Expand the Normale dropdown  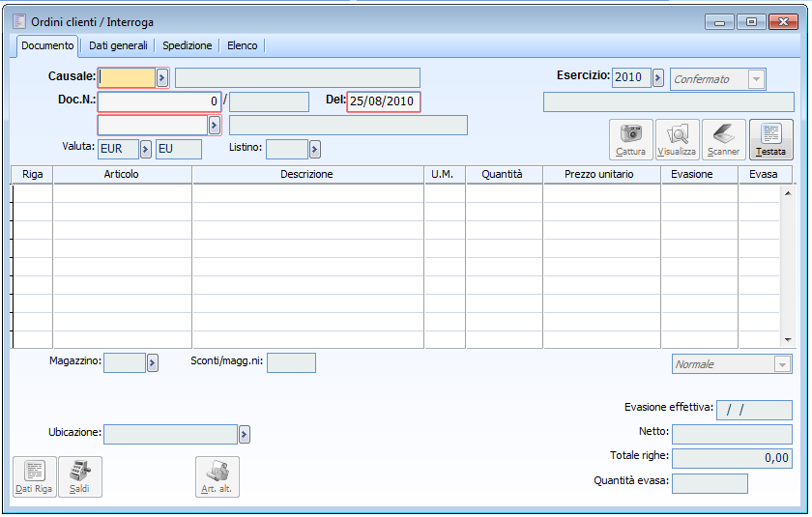pos(782,364)
